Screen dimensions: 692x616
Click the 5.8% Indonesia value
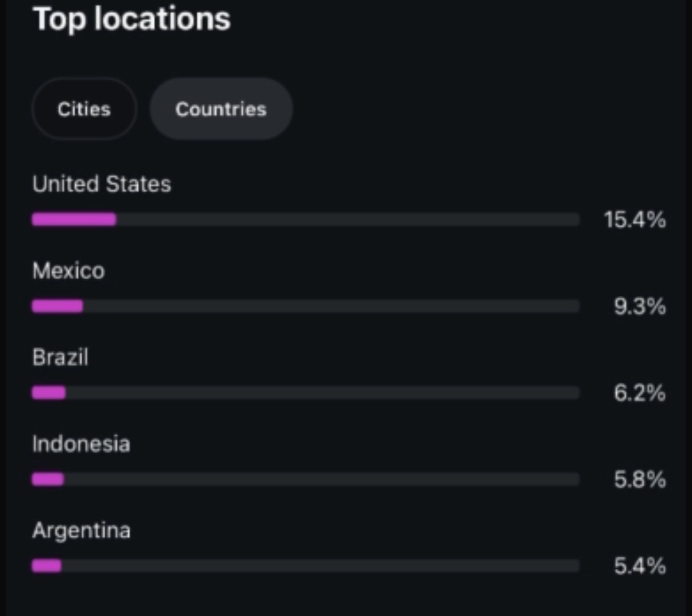pyautogui.click(x=640, y=479)
